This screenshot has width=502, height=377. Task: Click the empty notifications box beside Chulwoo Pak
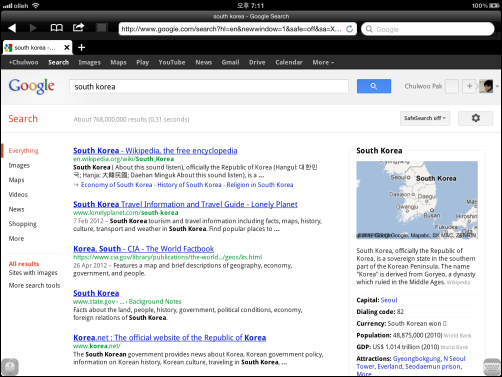click(x=452, y=86)
